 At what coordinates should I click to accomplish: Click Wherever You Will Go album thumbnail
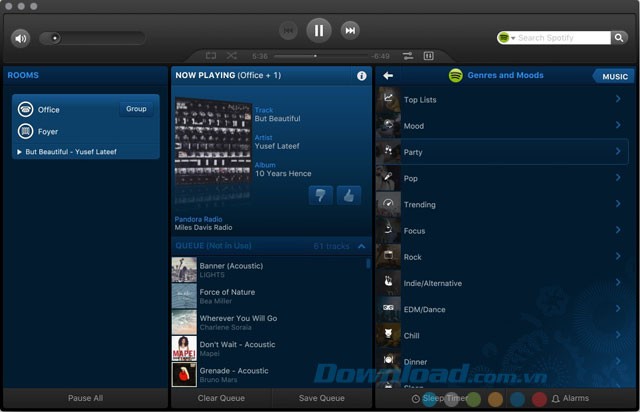[x=184, y=322]
